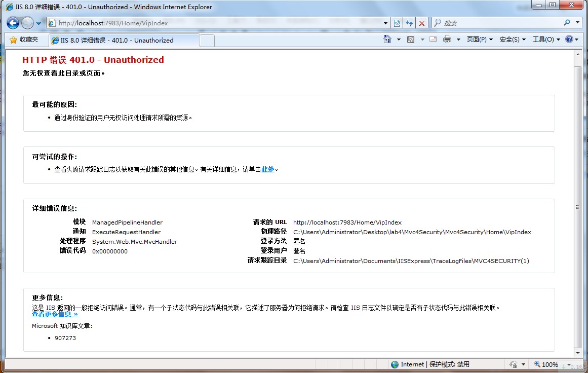Click the vertical scrollbar down arrow
Screen dimensions: 588x373
pos(577,353)
